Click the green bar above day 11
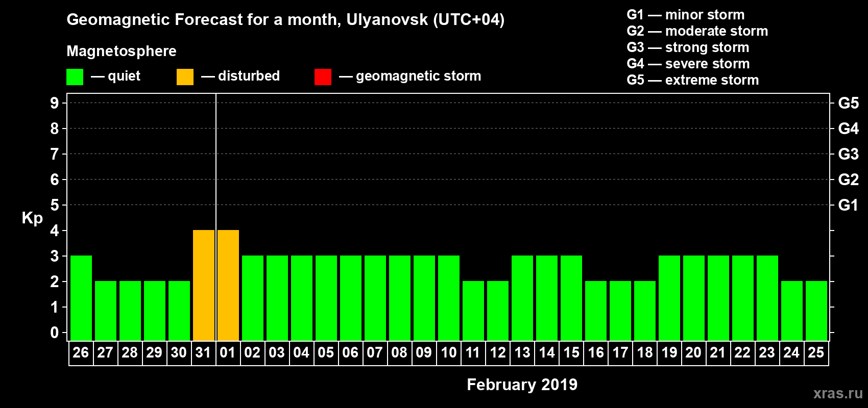Screen dimensions: 868x408 point(473,311)
